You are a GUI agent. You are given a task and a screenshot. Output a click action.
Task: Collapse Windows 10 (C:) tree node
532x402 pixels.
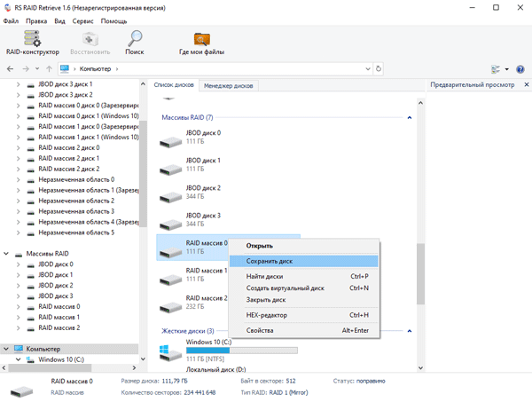click(x=19, y=359)
